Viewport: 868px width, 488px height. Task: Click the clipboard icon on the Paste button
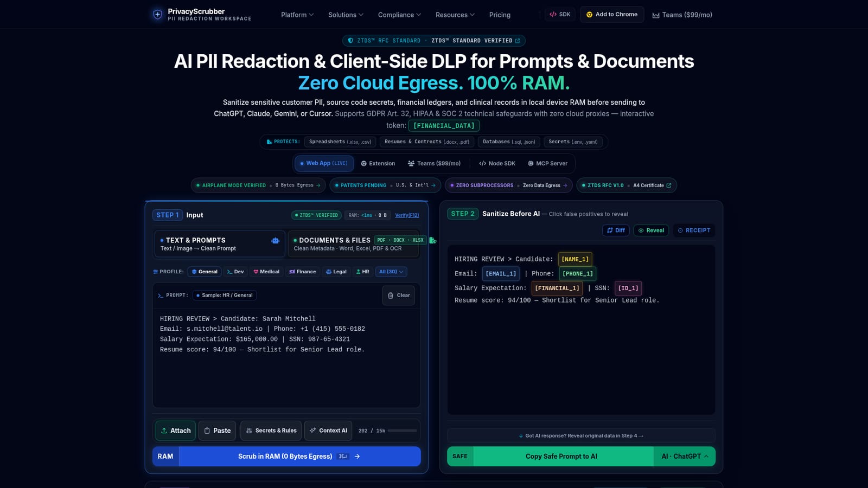click(x=207, y=431)
